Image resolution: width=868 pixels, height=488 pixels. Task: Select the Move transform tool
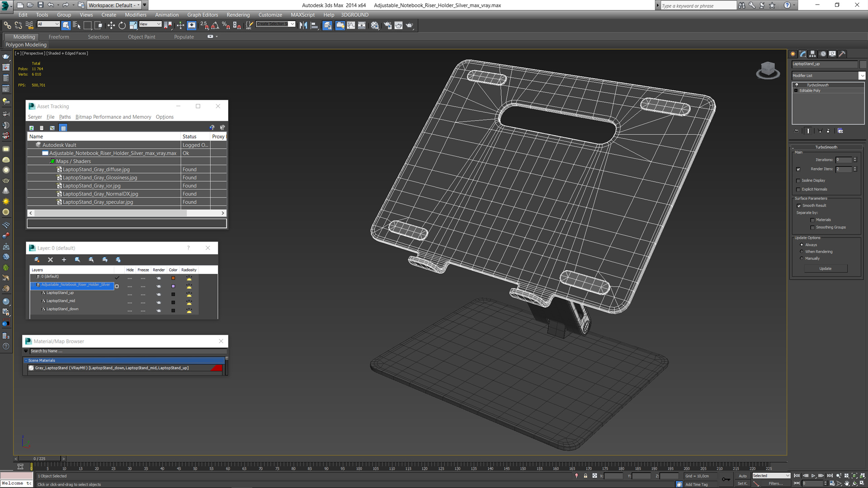pyautogui.click(x=111, y=26)
